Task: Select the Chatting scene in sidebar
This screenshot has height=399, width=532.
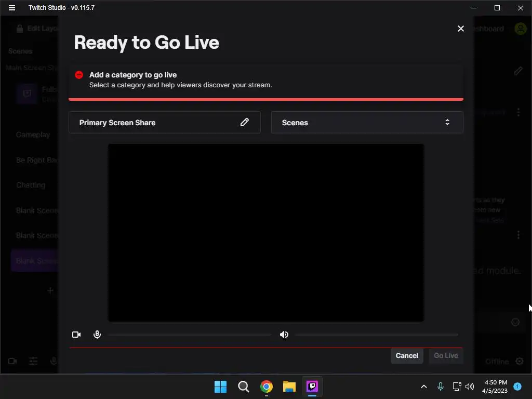Action: tap(31, 185)
